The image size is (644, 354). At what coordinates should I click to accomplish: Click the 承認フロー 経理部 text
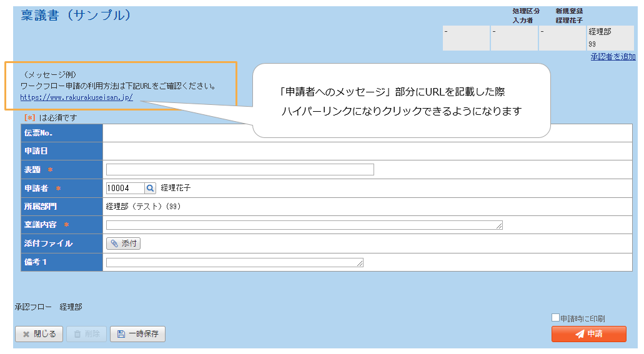(48, 307)
